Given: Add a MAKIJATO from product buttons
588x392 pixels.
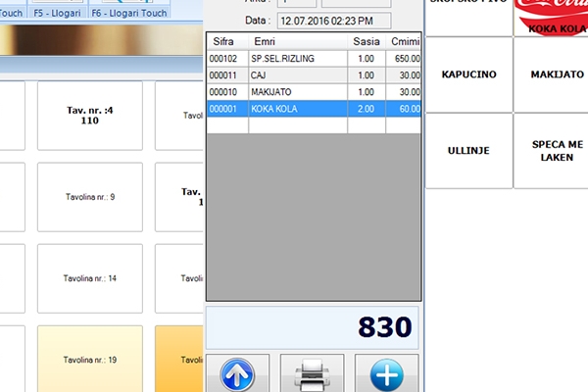Looking at the screenshot, I should 550,74.
